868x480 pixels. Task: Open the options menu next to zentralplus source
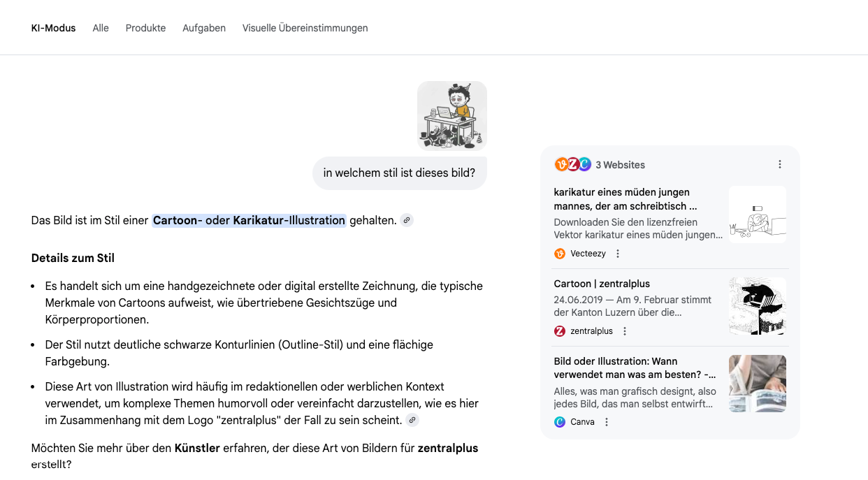(x=625, y=331)
